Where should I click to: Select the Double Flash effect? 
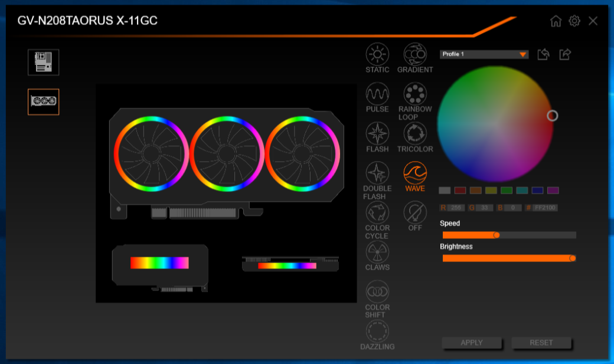(x=377, y=173)
